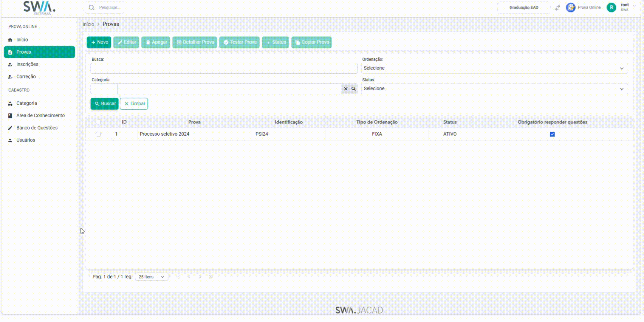This screenshot has height=322, width=644.
Task: Click the magnifier icon in Categoria field
Action: (353, 89)
